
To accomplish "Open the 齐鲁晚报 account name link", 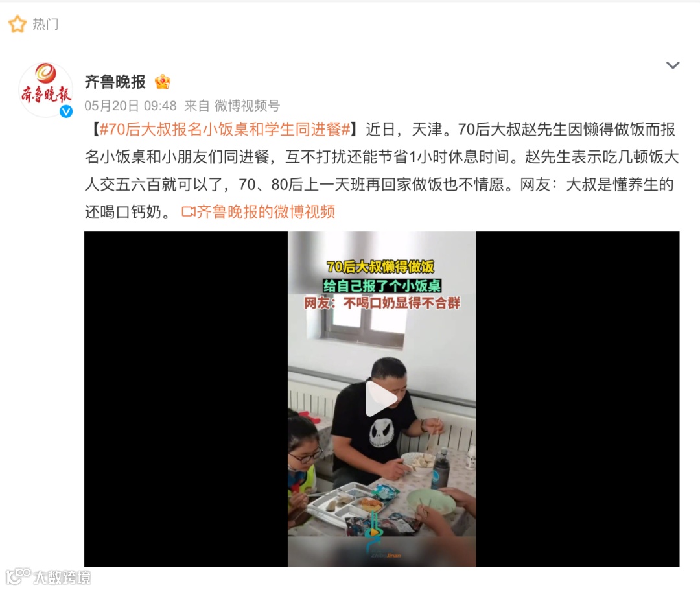I will point(115,82).
